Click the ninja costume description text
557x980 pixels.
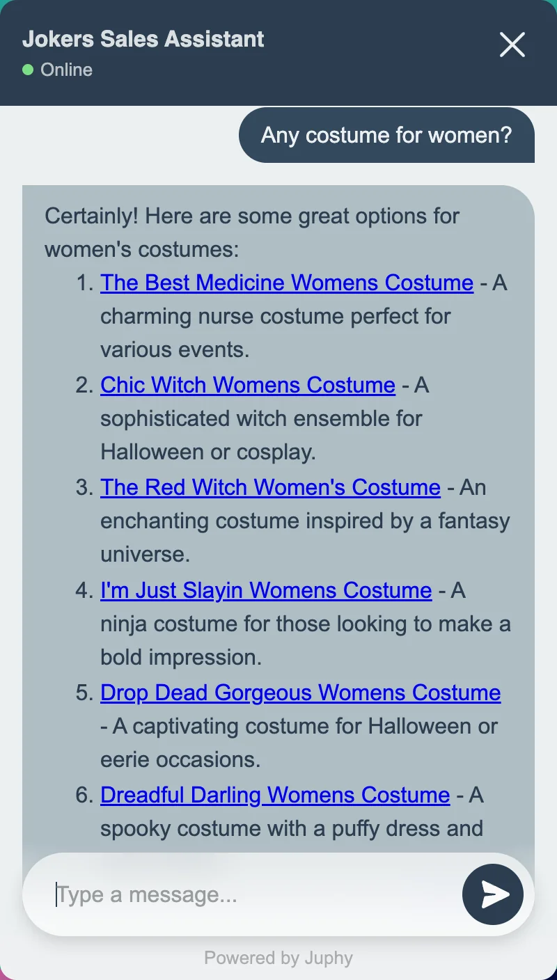(x=305, y=624)
